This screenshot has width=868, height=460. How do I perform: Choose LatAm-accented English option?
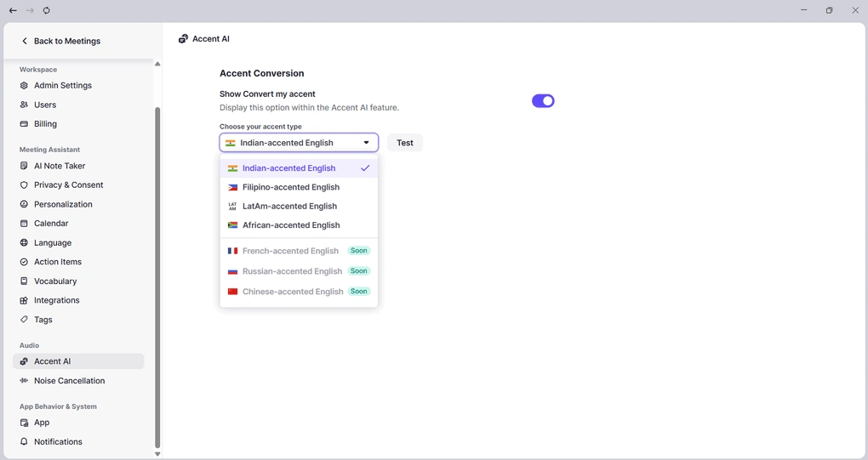[299, 207]
